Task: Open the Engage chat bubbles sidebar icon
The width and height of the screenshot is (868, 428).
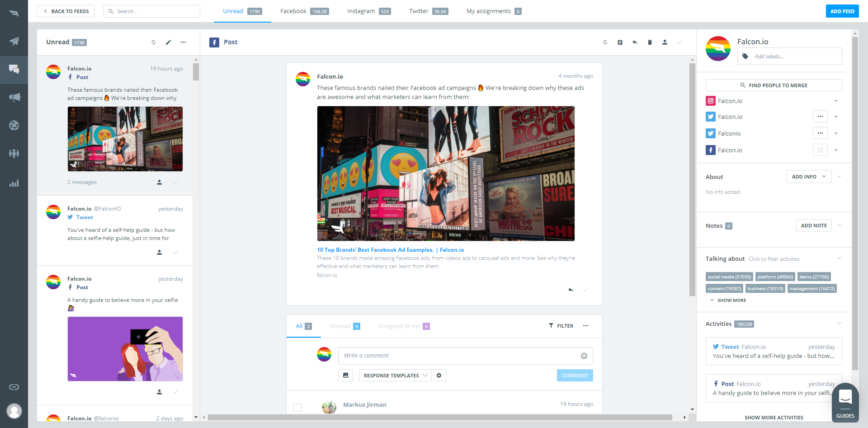Action: tap(14, 69)
